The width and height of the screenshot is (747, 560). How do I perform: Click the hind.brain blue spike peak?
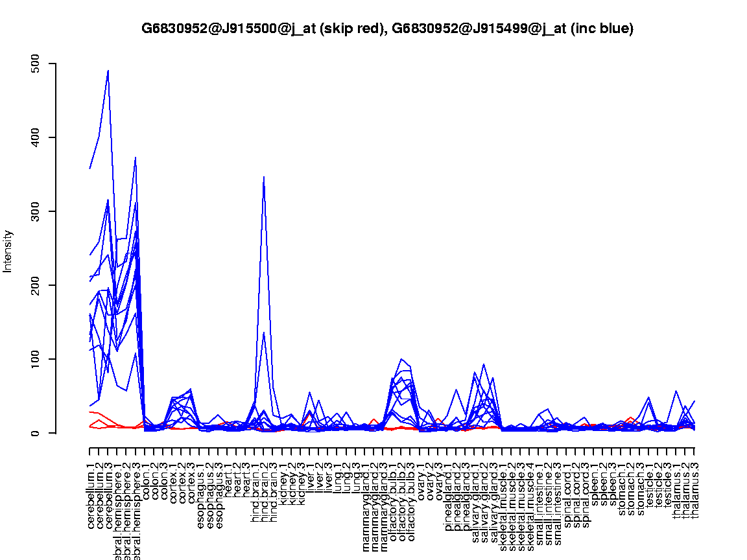263,176
